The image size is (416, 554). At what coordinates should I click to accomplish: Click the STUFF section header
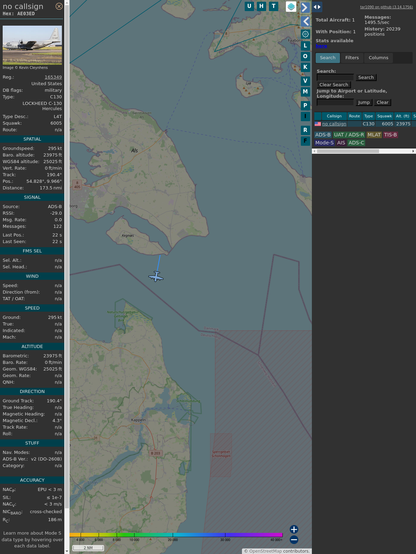pos(32,443)
